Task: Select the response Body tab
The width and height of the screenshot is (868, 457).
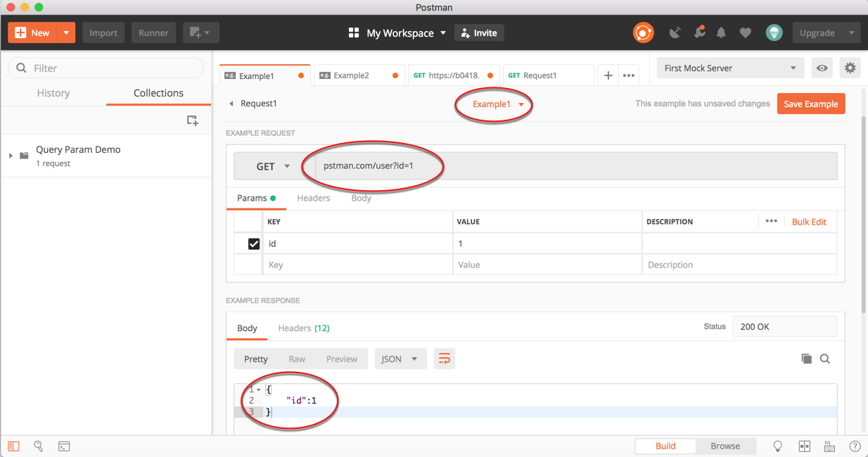Action: (x=247, y=328)
